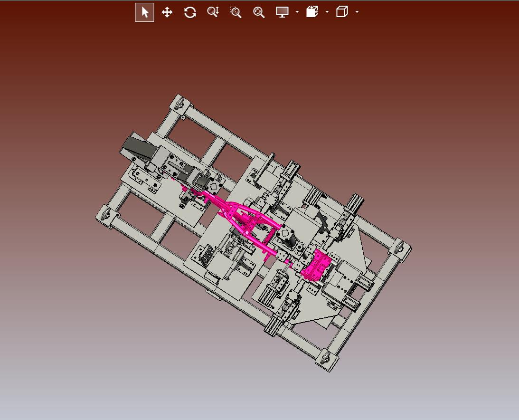
Task: Pick the dynamic Zoom in/out tool
Action: [x=213, y=12]
